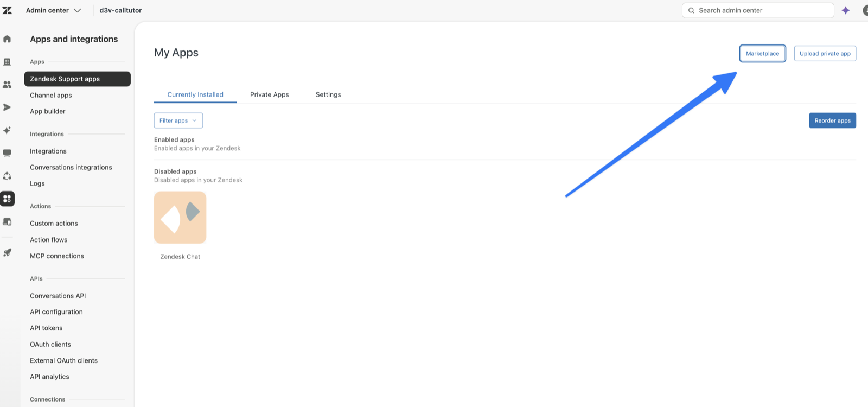This screenshot has height=407, width=868.
Task: Click the Zendesk logo icon
Action: pos(7,10)
